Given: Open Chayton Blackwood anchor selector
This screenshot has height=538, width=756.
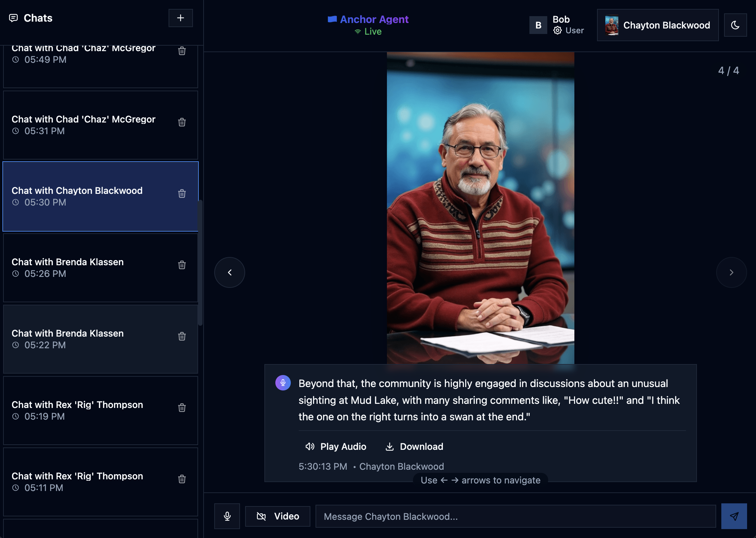Looking at the screenshot, I should 657,25.
